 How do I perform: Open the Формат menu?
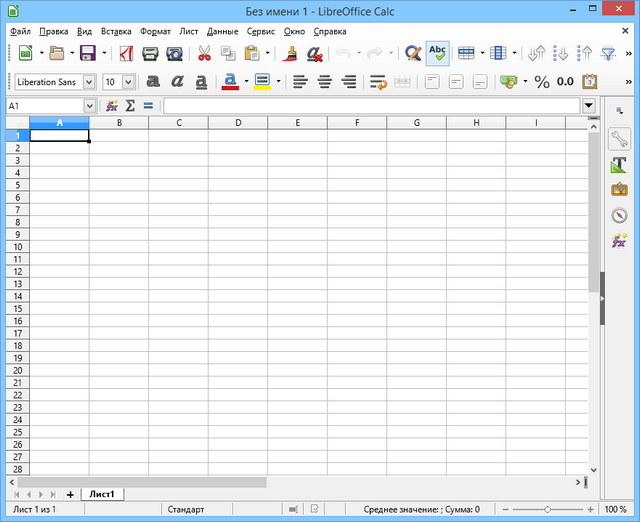(155, 31)
